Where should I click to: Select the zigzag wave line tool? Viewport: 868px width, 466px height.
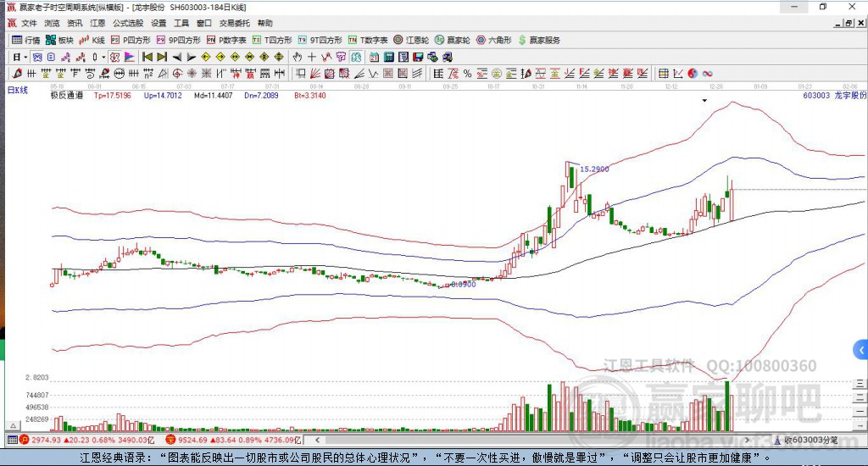tap(374, 74)
